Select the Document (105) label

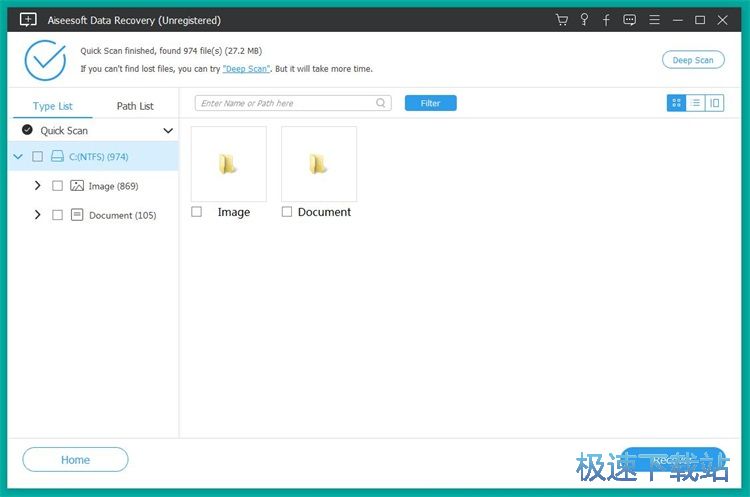122,215
